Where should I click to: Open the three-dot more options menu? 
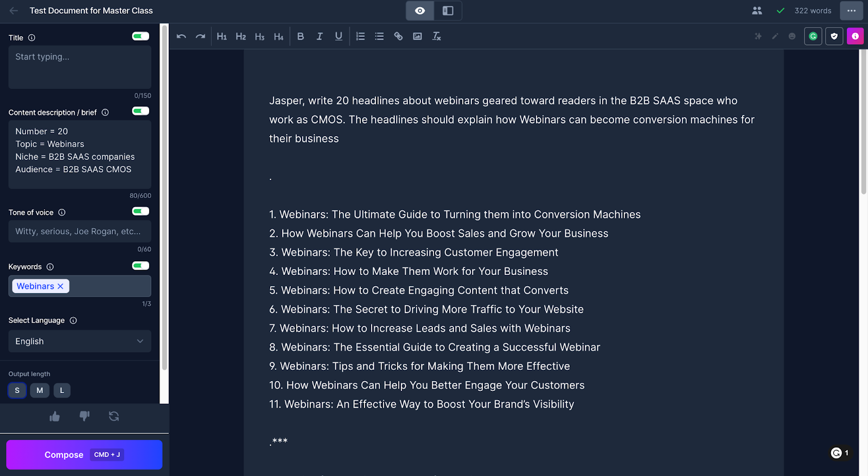[x=851, y=11]
